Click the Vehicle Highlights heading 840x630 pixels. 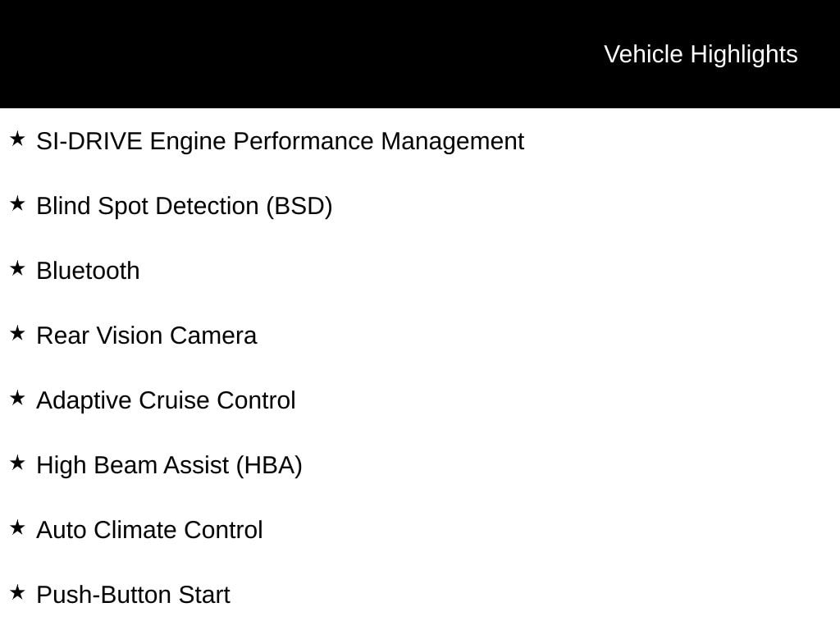click(701, 54)
